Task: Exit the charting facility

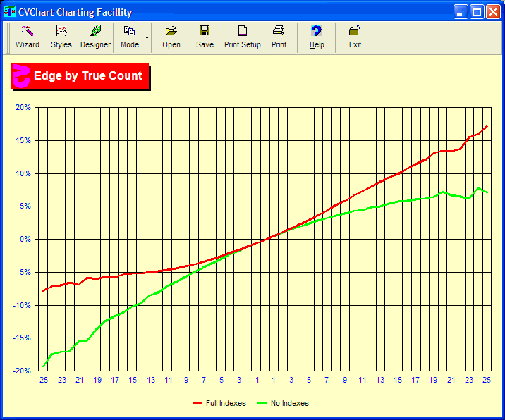Action: click(355, 37)
